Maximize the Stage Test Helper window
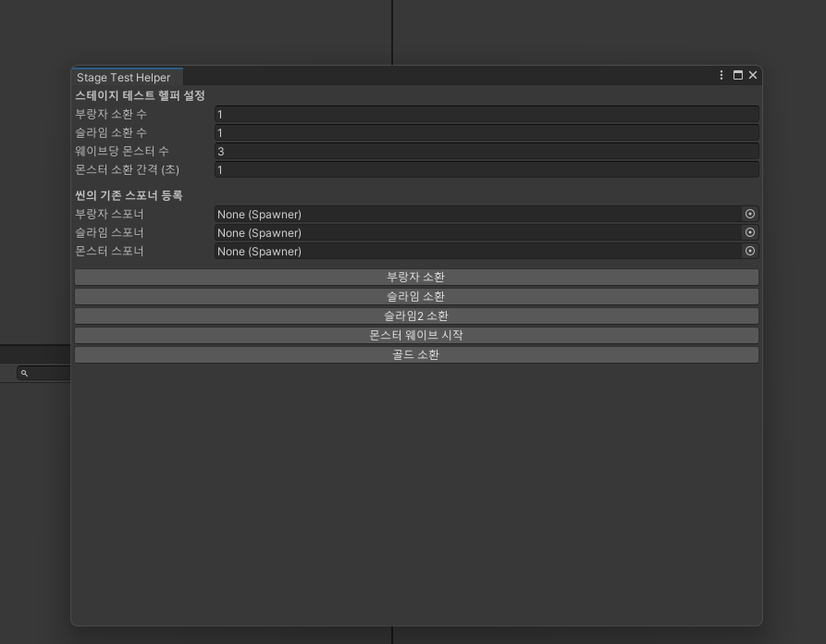The width and height of the screenshot is (826, 644). coord(738,75)
